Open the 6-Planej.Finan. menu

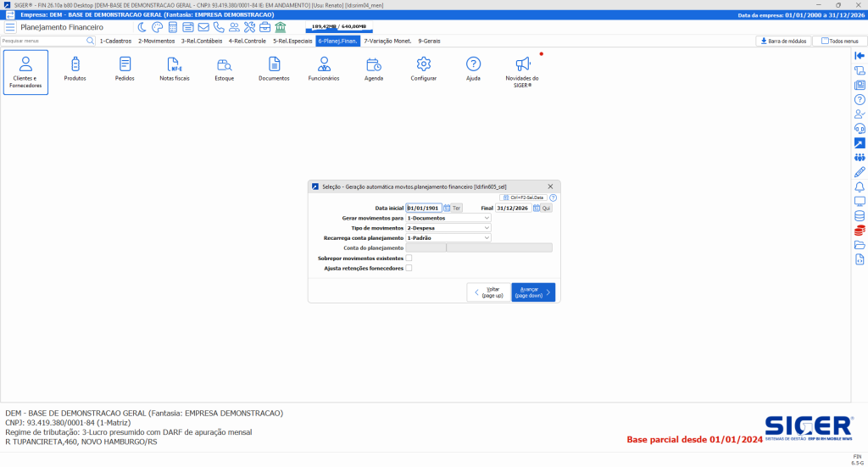click(337, 41)
